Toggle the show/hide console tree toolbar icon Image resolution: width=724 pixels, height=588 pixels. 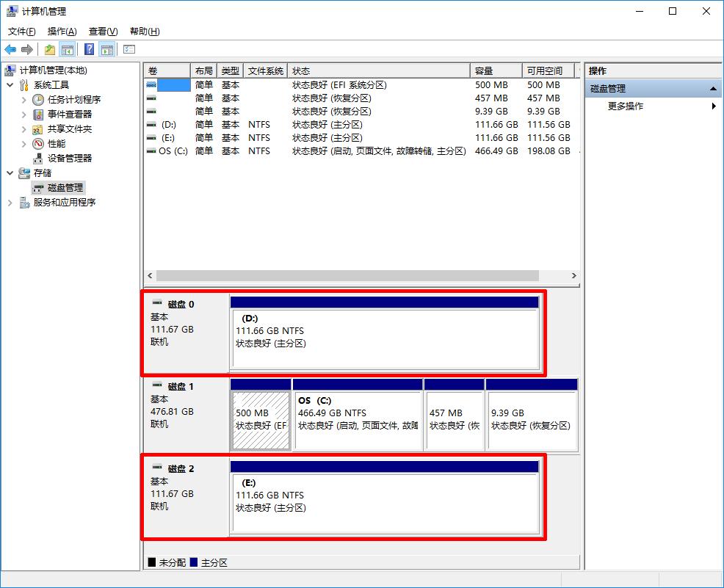tap(68, 49)
